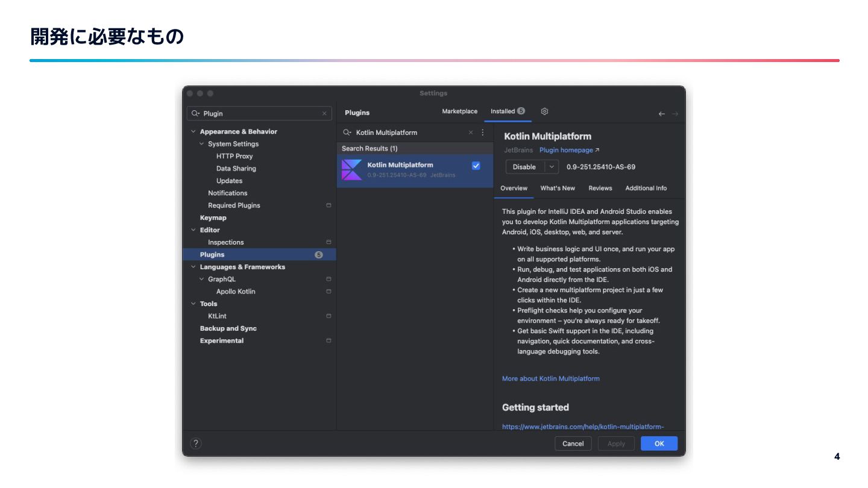Switch to the Installed tab

point(508,111)
